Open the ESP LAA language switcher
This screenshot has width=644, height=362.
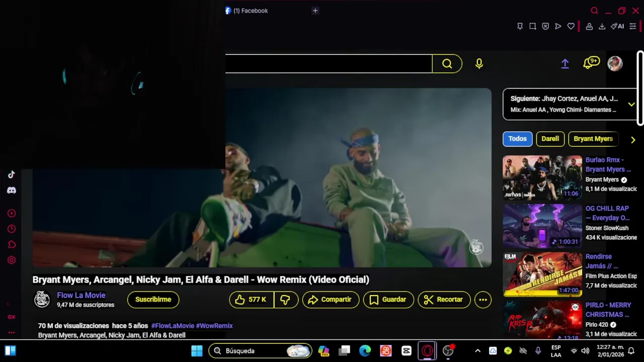[556, 351]
